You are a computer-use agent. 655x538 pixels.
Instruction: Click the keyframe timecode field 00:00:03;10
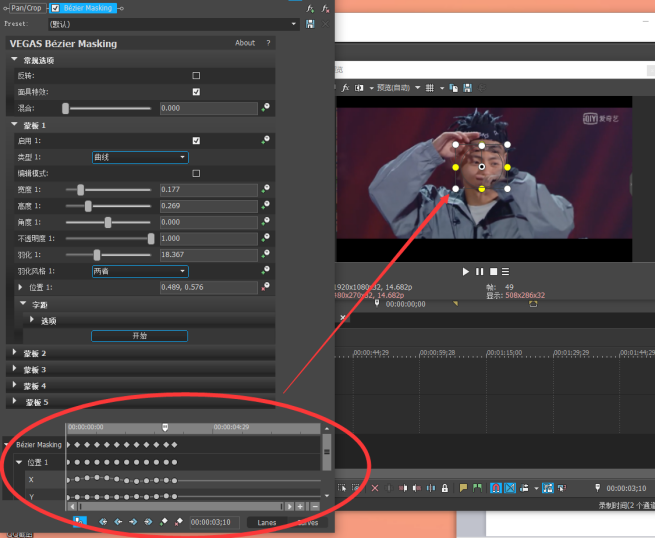pos(215,522)
